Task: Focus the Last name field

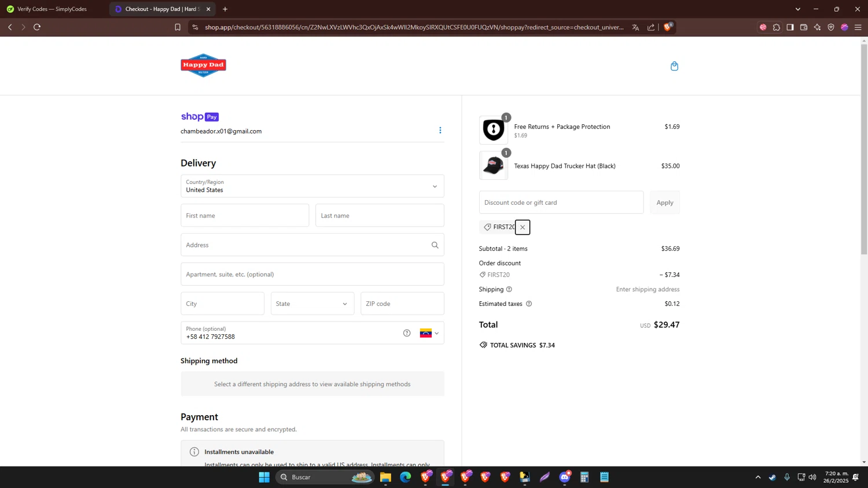Action: coord(380,216)
